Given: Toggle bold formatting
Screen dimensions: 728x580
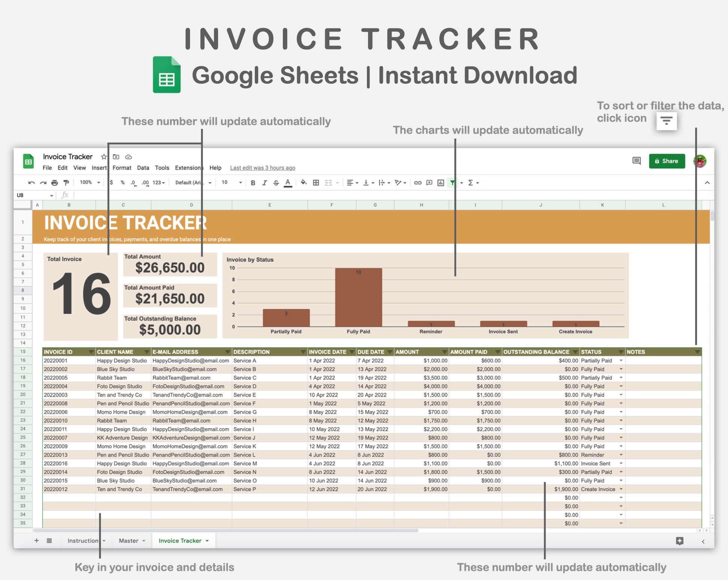Looking at the screenshot, I should [x=253, y=183].
